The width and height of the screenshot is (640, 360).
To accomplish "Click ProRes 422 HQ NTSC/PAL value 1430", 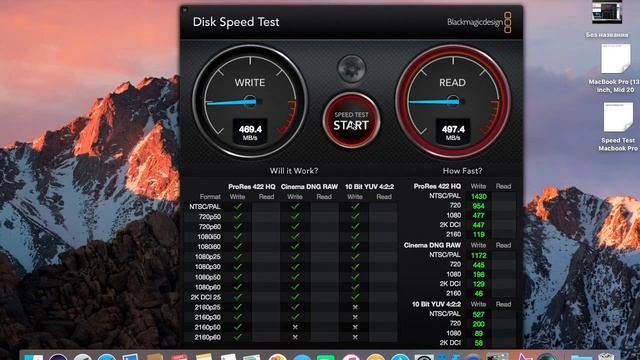I will click(479, 196).
